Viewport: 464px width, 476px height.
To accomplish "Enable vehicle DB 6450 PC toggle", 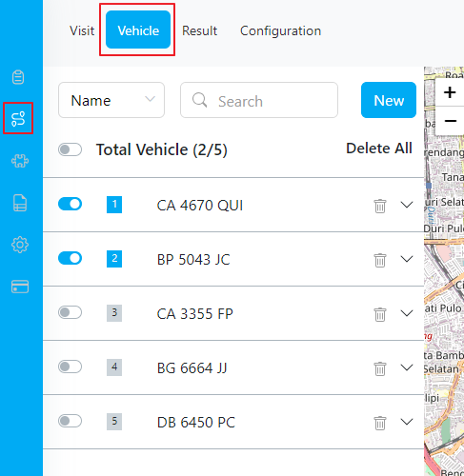I will click(x=70, y=421).
